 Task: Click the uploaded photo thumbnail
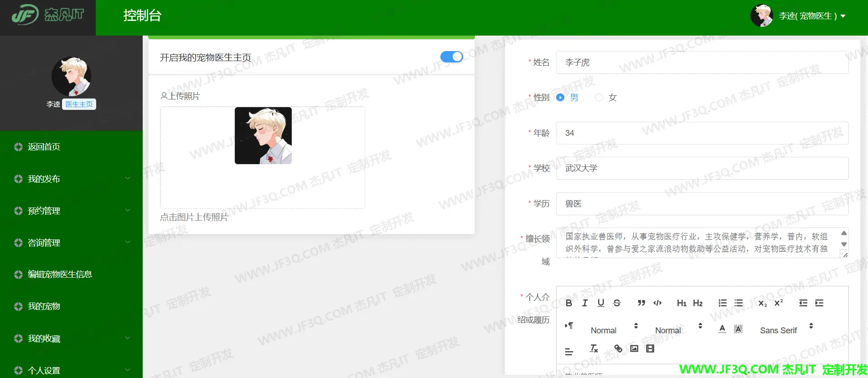263,135
